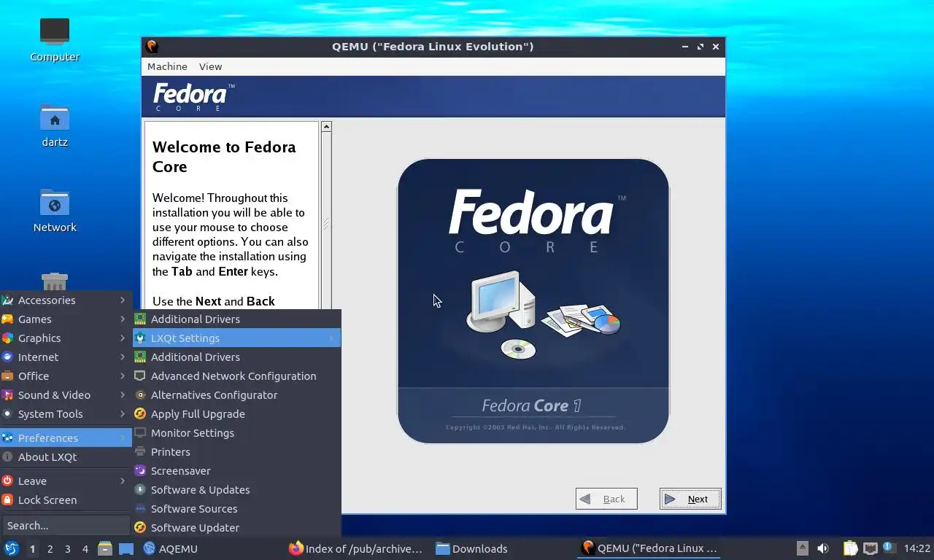Expand the System Tools submenu arrow

click(x=123, y=414)
